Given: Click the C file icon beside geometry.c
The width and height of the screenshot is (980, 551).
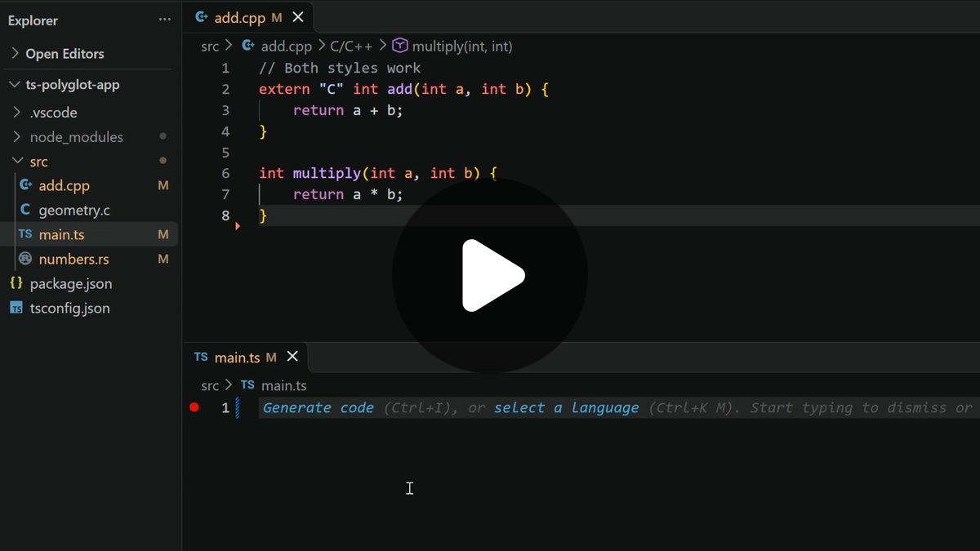Looking at the screenshot, I should (24, 210).
